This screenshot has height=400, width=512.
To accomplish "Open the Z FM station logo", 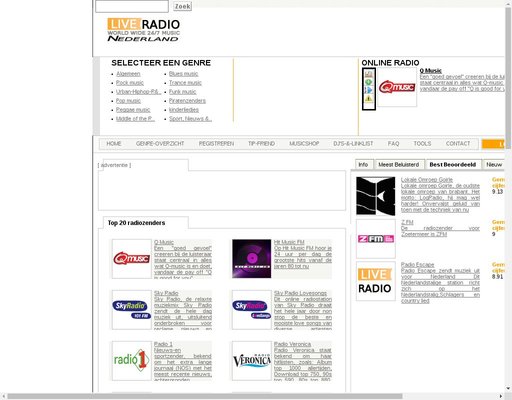I will click(376, 239).
